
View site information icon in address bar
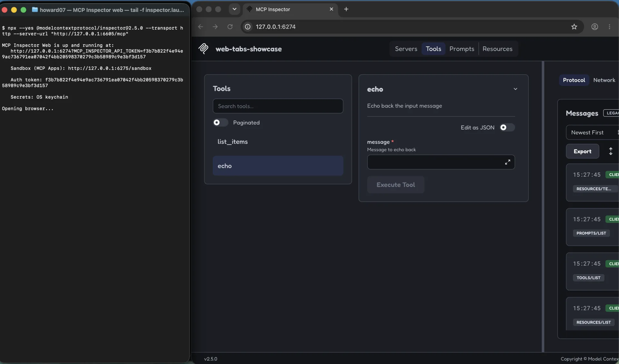pyautogui.click(x=248, y=27)
